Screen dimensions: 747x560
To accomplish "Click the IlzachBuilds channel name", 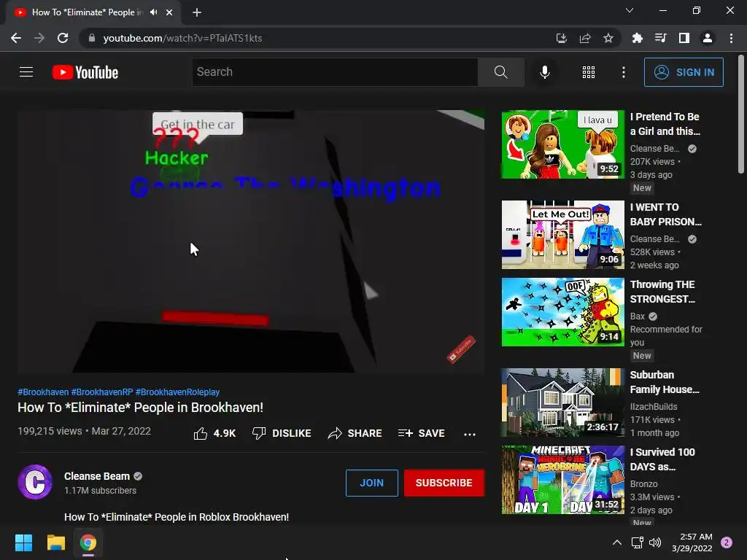I will (x=654, y=407).
